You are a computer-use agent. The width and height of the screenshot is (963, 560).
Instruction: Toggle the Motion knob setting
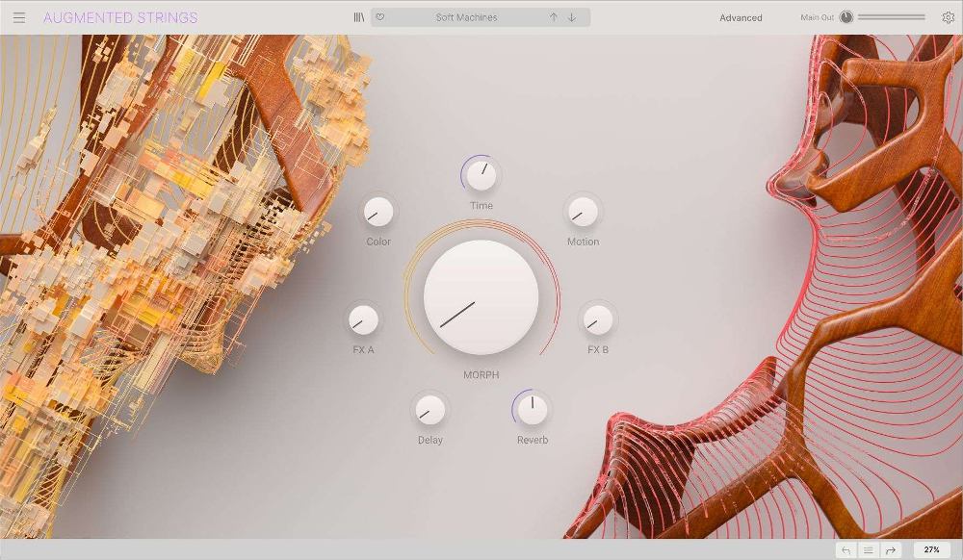584,210
